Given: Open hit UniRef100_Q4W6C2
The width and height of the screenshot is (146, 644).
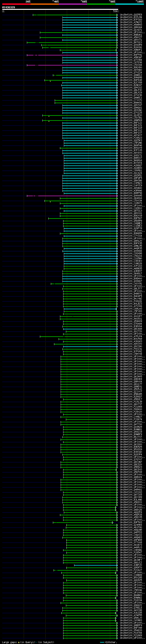Looking at the screenshot, I should [x=131, y=75].
